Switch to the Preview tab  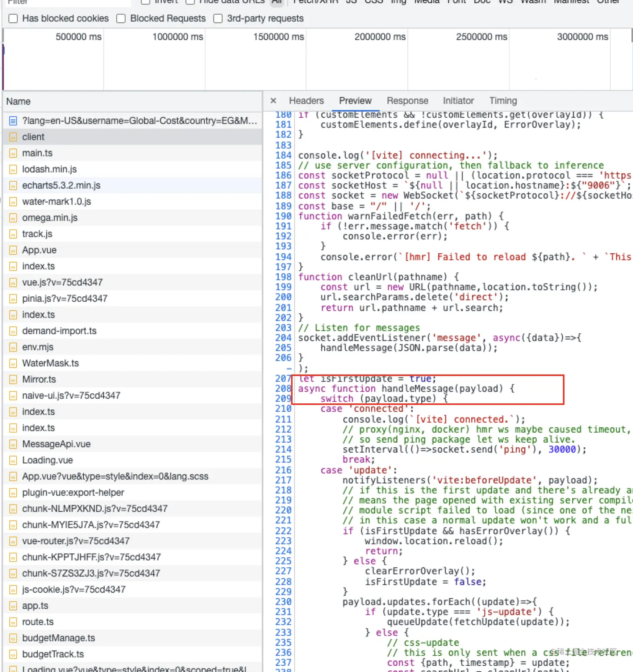coord(355,101)
